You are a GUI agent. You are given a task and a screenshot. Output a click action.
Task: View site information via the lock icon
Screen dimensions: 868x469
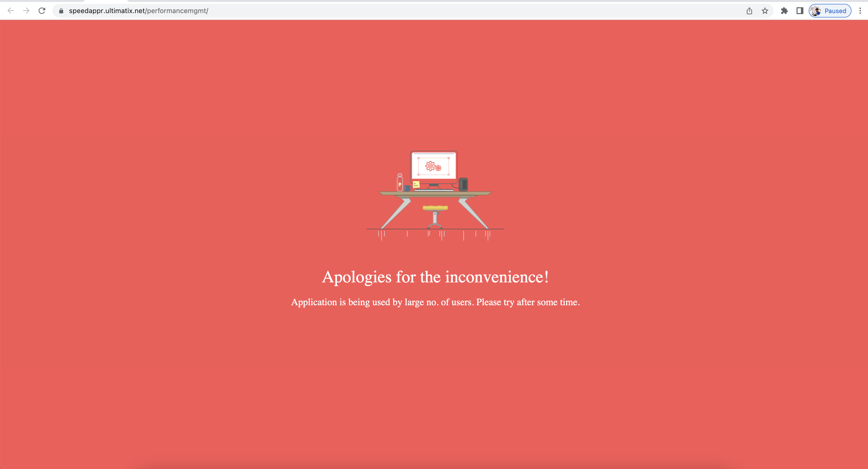[x=61, y=11]
